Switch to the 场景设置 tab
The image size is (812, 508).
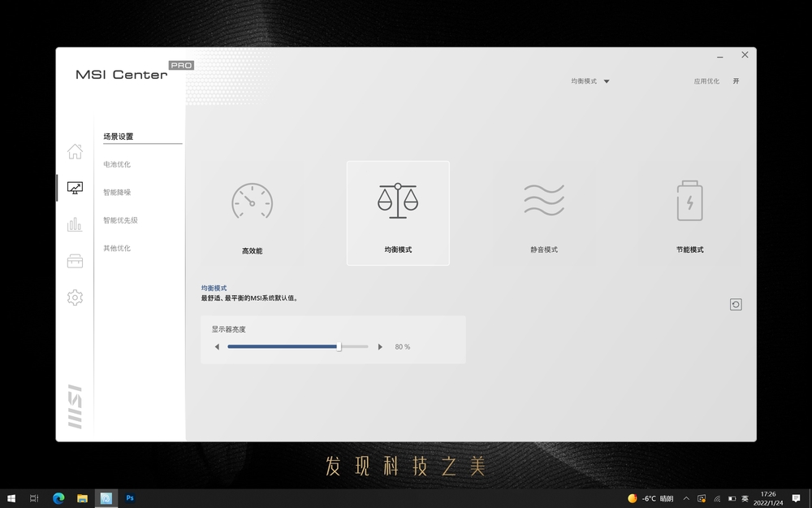(x=118, y=137)
